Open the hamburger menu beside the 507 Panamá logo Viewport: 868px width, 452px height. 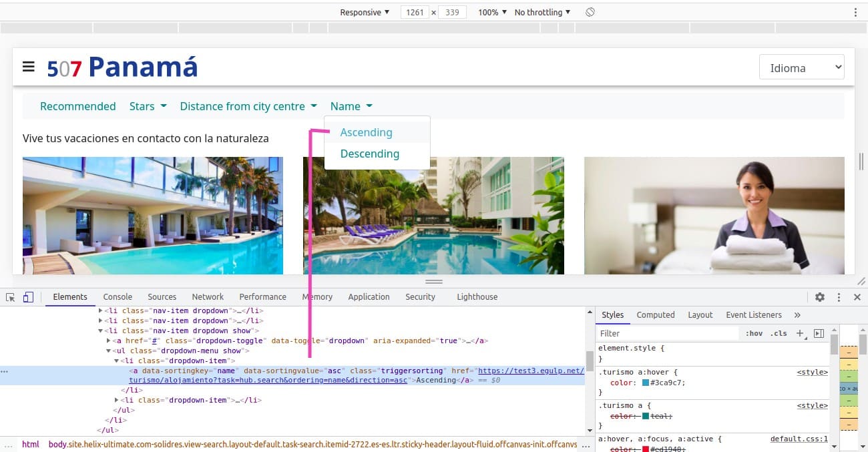[x=28, y=67]
